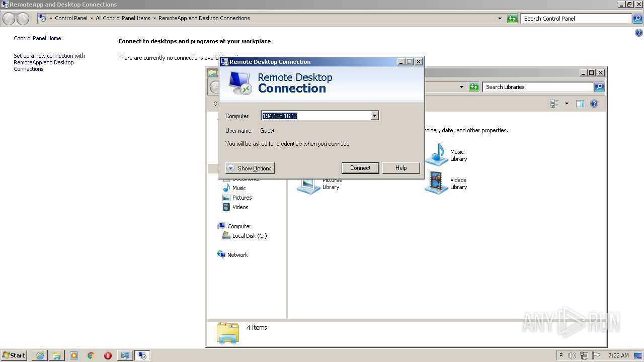
Task: Open the Pictures Library icon
Action: (x=308, y=186)
